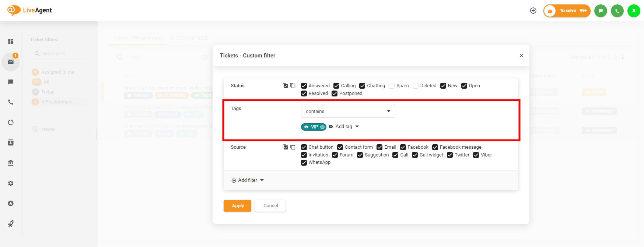This screenshot has height=247, width=644.
Task: Click the plus circle icon in header
Action: click(533, 11)
